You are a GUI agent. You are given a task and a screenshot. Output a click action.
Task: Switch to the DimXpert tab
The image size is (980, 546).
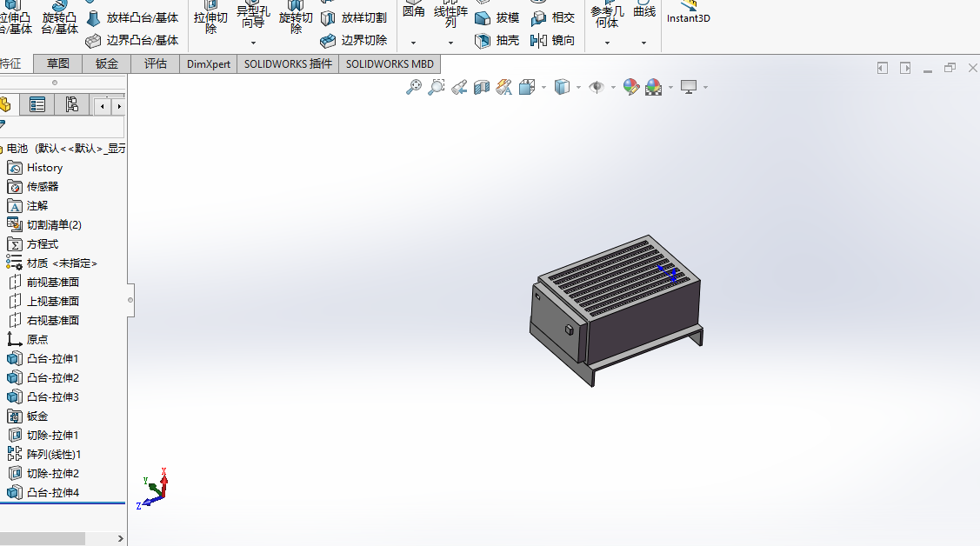209,63
